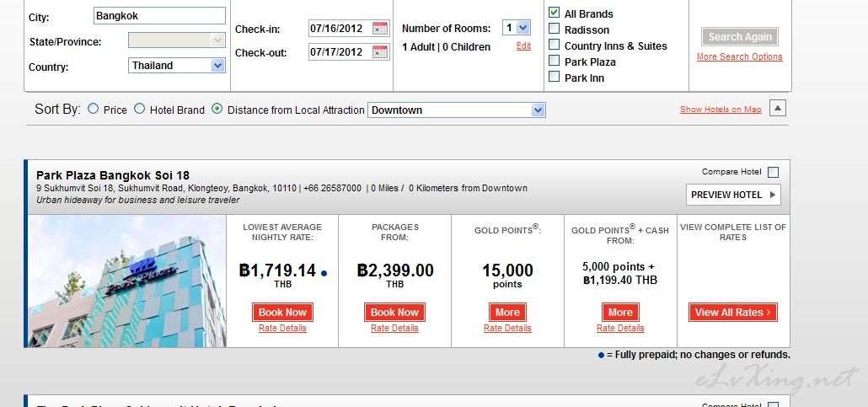Screen dimensions: 868x407
Task: Click the Park Plaza hotel photo
Action: coord(127,281)
